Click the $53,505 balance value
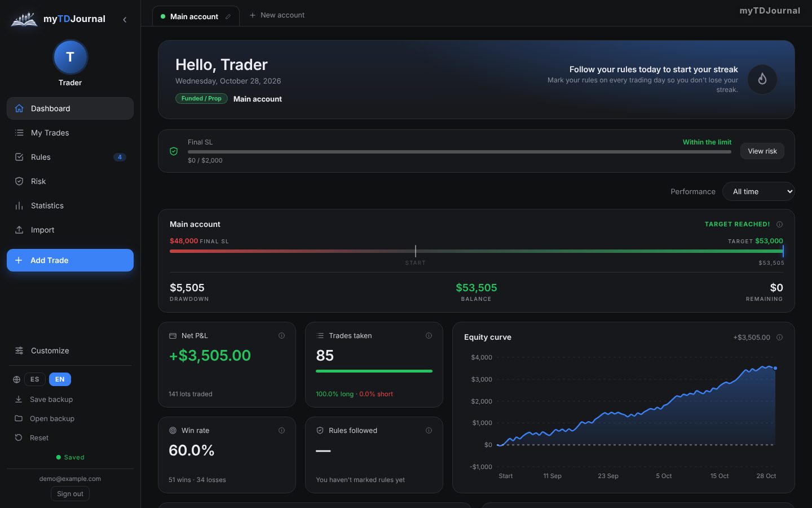 click(x=476, y=288)
